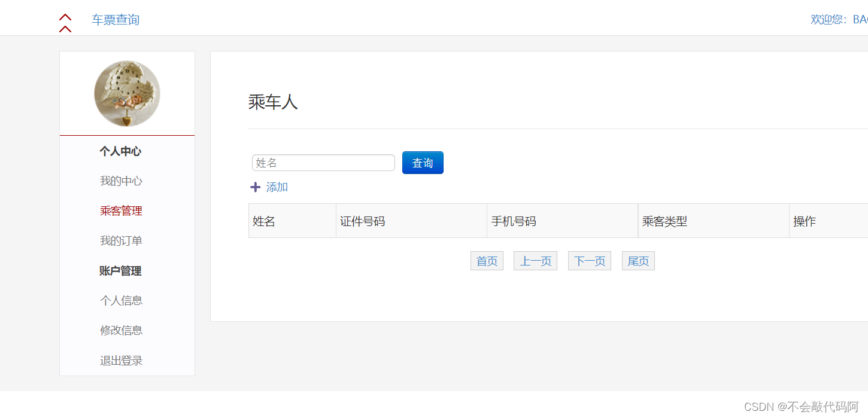
Task: Jump to 尾页 last page
Action: 638,261
